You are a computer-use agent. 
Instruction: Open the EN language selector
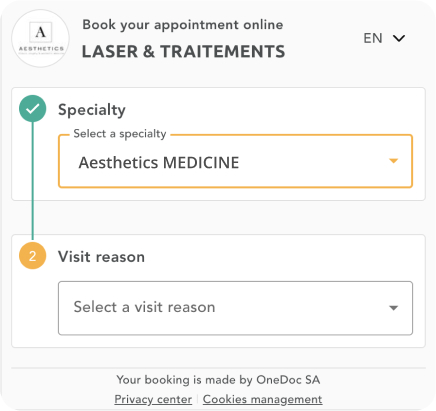[x=384, y=38]
